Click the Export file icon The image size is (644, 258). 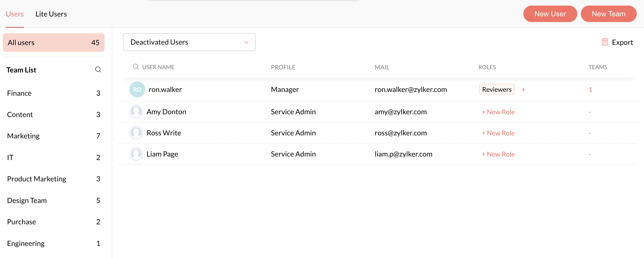click(604, 42)
